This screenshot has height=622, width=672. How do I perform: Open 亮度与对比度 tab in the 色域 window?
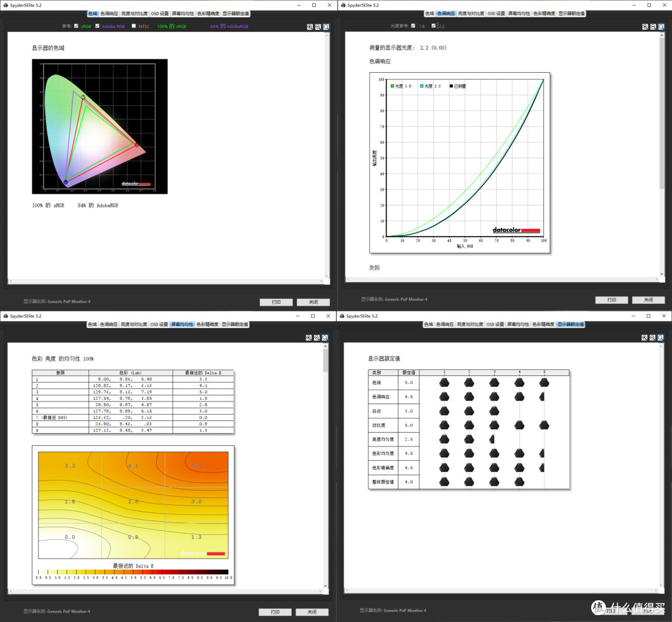[134, 14]
